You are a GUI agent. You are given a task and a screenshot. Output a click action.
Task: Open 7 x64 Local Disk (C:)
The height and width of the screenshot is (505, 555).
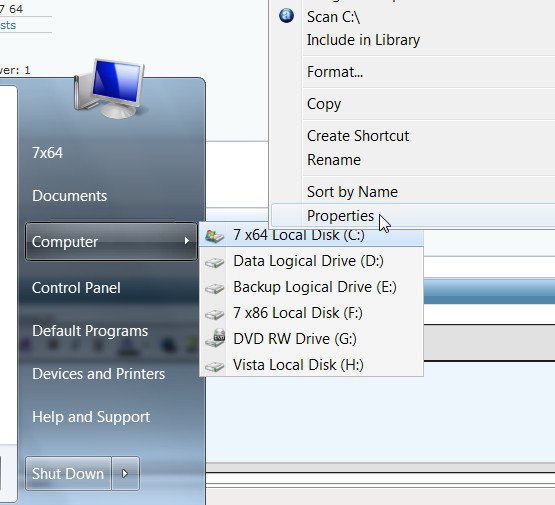coord(312,235)
